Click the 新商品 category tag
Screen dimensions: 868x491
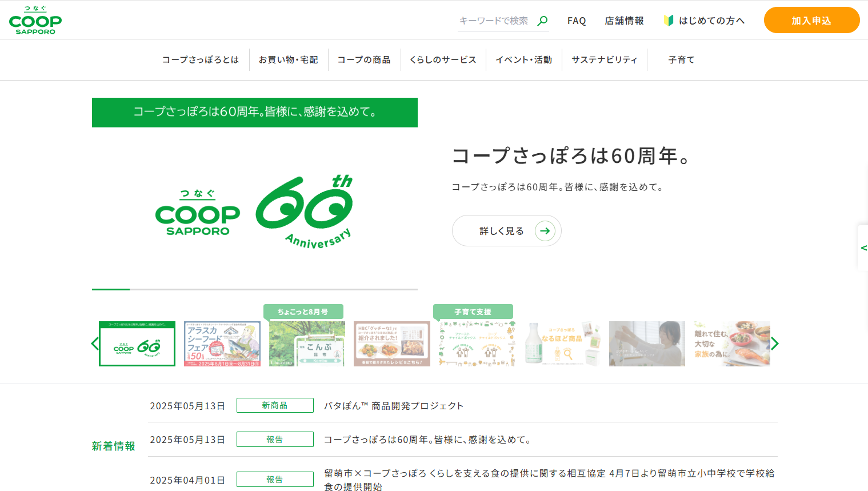(275, 405)
